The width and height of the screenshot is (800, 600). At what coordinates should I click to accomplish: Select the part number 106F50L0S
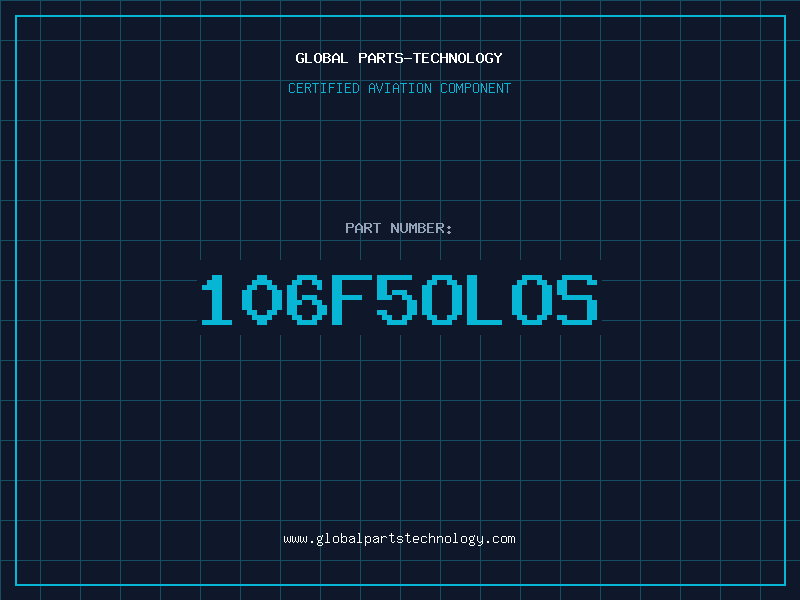[x=399, y=299]
